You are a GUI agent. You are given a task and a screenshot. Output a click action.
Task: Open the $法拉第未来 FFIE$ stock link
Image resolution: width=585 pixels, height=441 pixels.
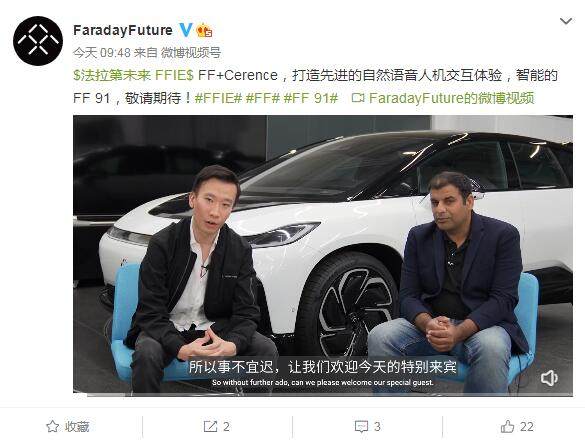click(x=133, y=75)
